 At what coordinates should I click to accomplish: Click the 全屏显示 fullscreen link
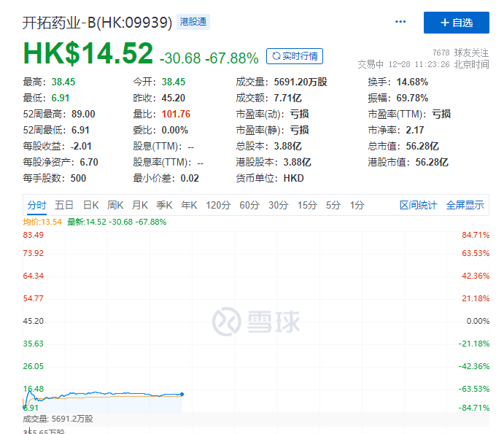click(465, 205)
